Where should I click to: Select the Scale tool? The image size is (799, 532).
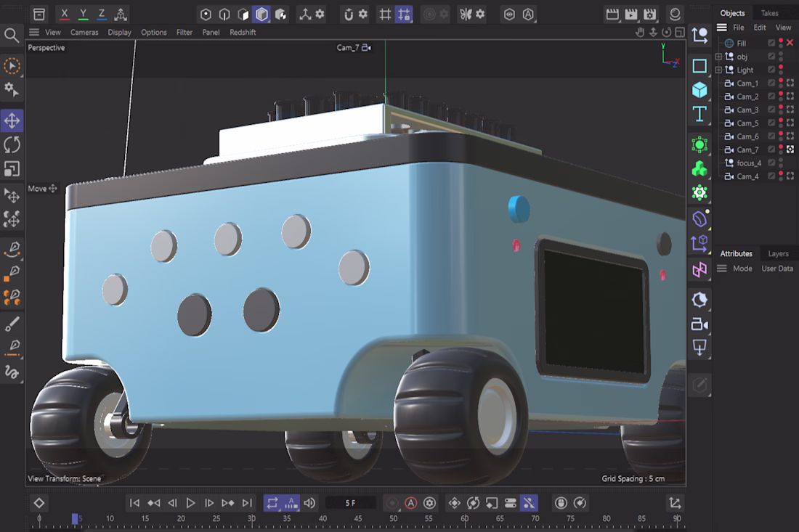tap(12, 168)
